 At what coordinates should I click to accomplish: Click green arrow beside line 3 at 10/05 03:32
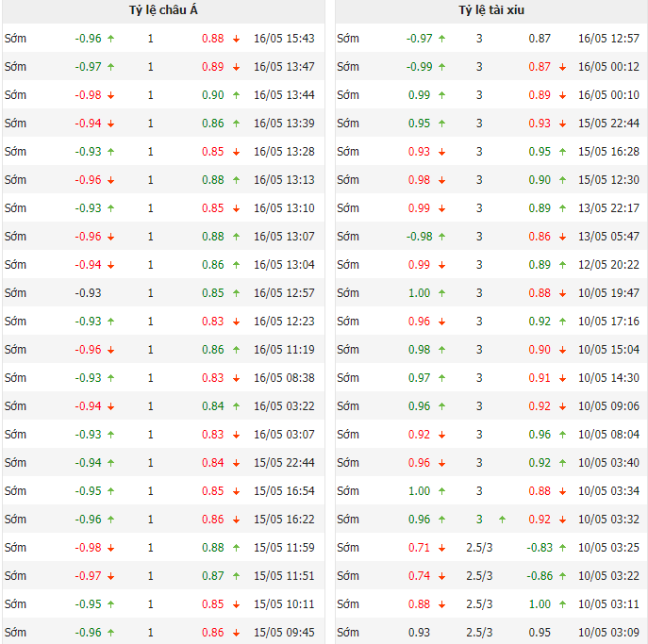501,520
